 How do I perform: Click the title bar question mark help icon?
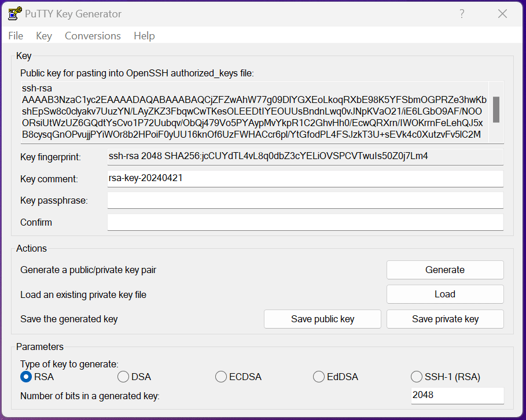[x=462, y=14]
